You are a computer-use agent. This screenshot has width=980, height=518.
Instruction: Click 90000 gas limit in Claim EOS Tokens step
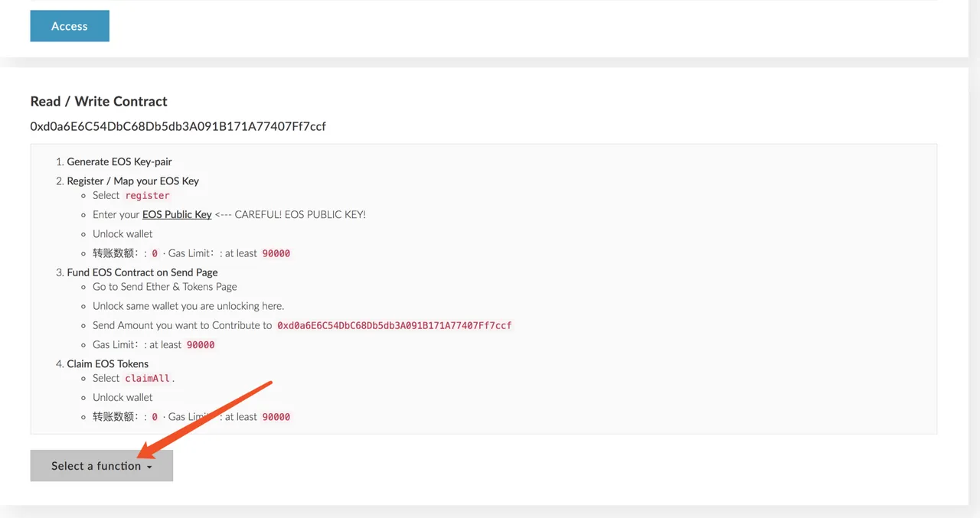tap(276, 417)
